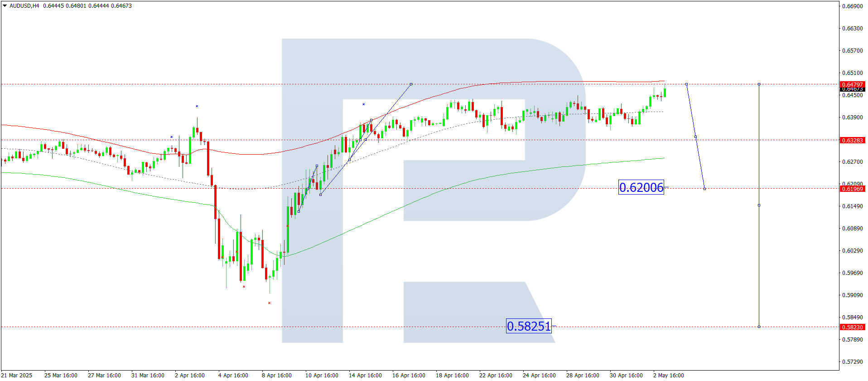Click the 25 Mar 16:00 time label
The width and height of the screenshot is (868, 381).
[x=61, y=376]
